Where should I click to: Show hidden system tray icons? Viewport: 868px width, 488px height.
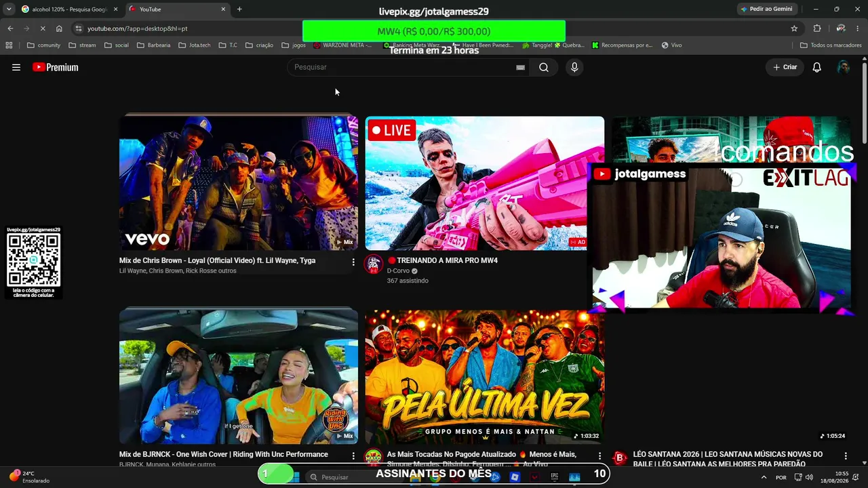click(764, 477)
